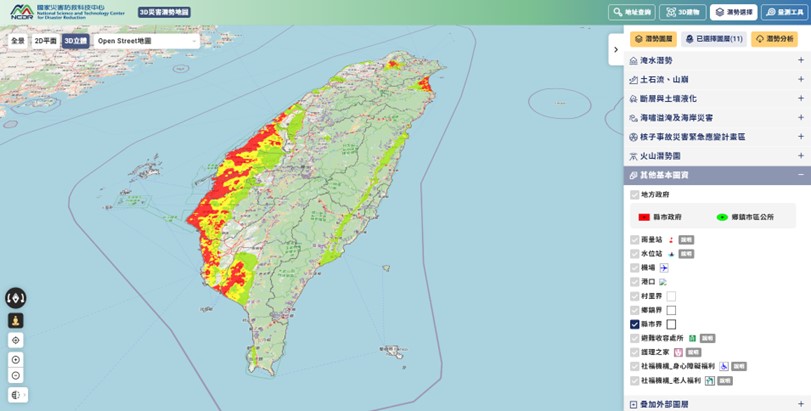811x411 pixels.
Task: Enable the 機場 layer checkbox
Action: coord(635,268)
